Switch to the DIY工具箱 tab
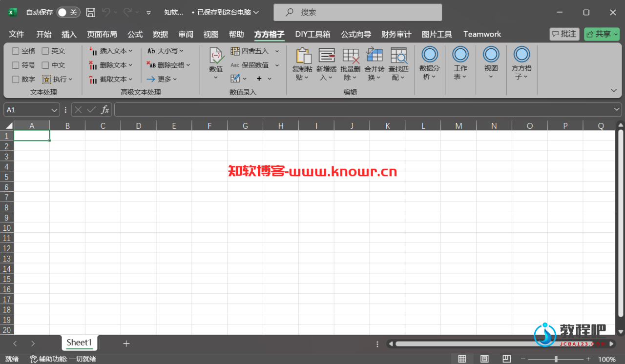The width and height of the screenshot is (625, 364). point(312,34)
